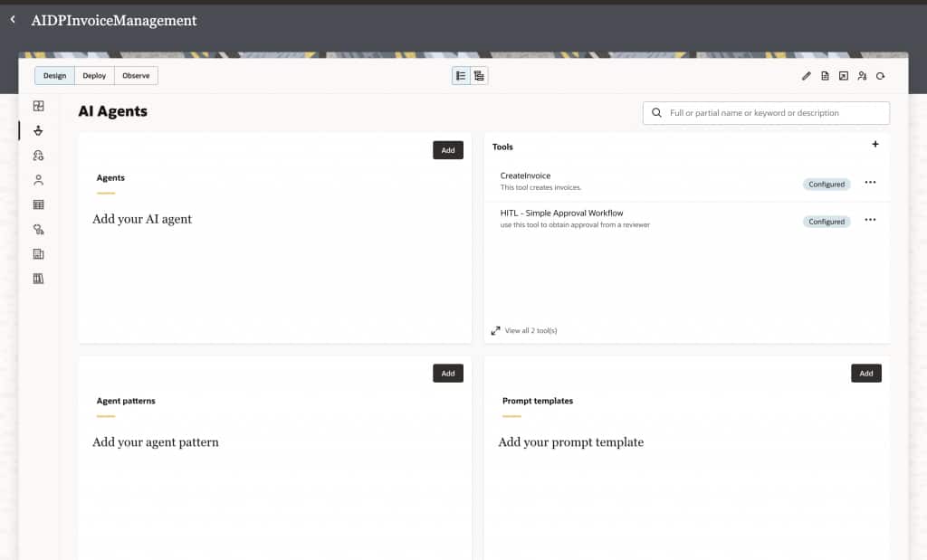Image resolution: width=927 pixels, height=560 pixels.
Task: Click the export square-arrow icon in toolbar
Action: coord(844,76)
